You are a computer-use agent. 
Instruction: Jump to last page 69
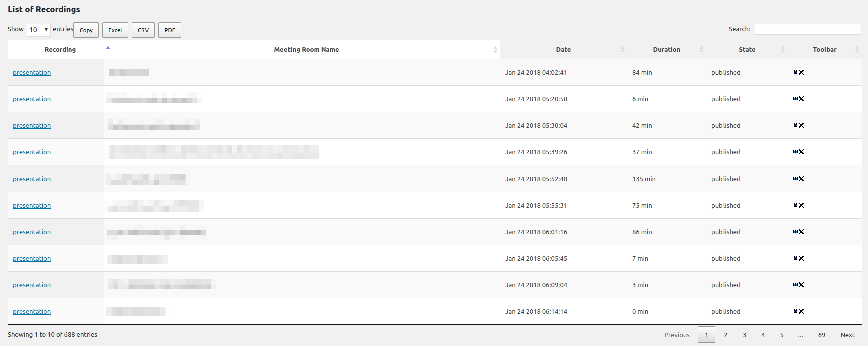[x=821, y=335]
